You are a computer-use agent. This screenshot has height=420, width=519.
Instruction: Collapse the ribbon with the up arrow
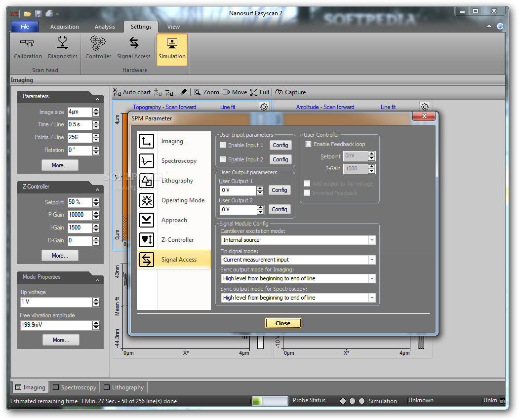[x=489, y=26]
